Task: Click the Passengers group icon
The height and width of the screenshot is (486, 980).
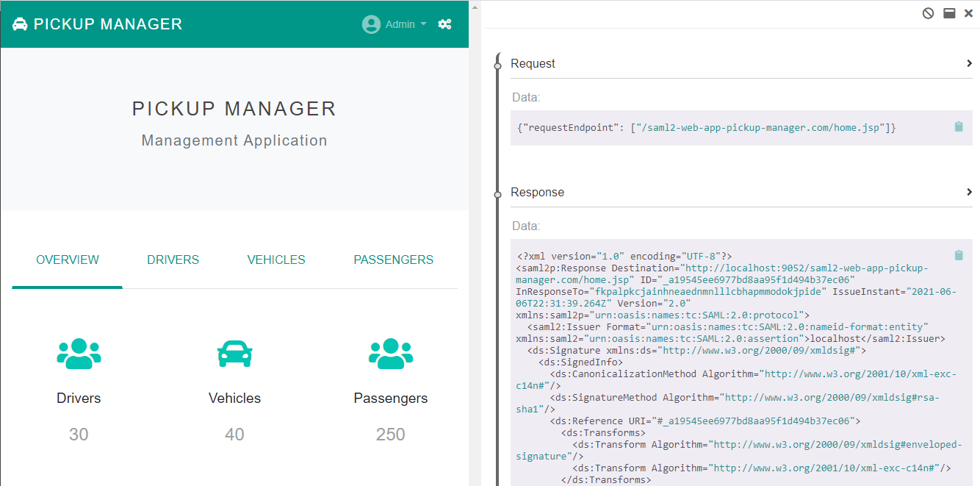Action: tap(391, 354)
